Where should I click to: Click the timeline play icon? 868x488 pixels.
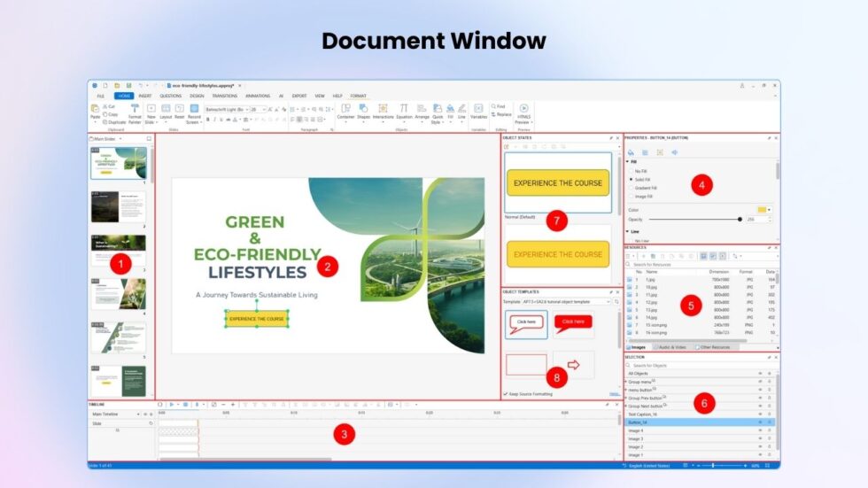(172, 405)
